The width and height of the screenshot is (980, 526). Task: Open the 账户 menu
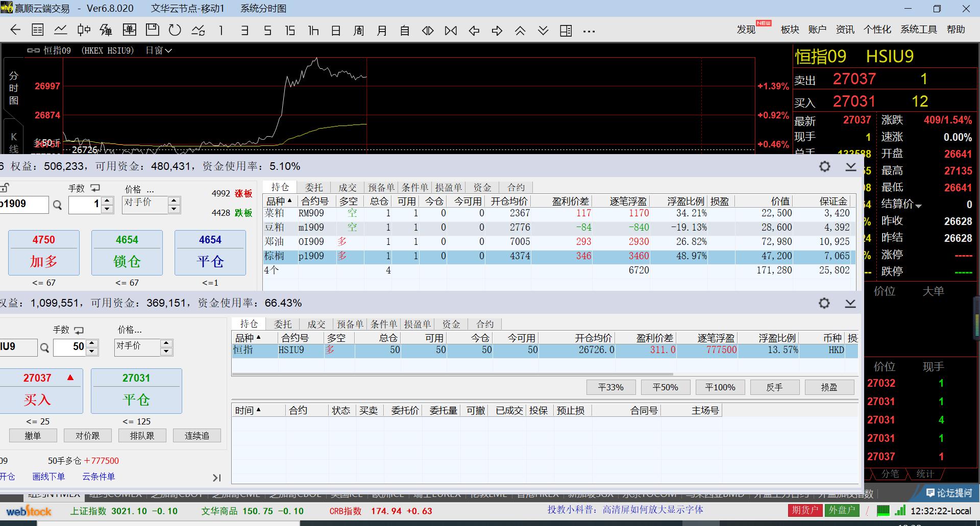coord(817,30)
